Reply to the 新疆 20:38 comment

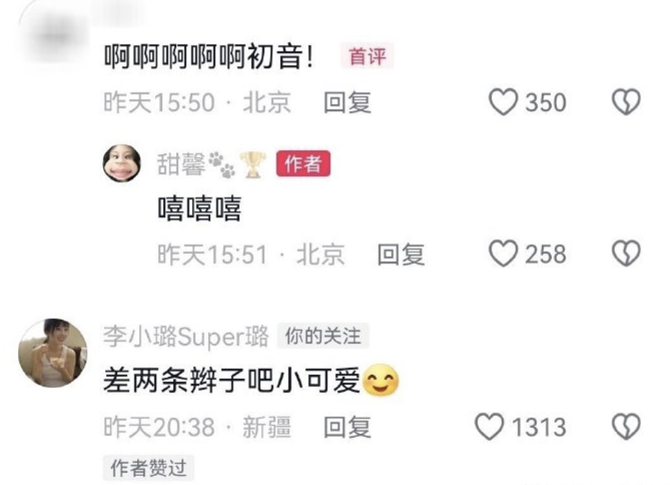click(347, 427)
